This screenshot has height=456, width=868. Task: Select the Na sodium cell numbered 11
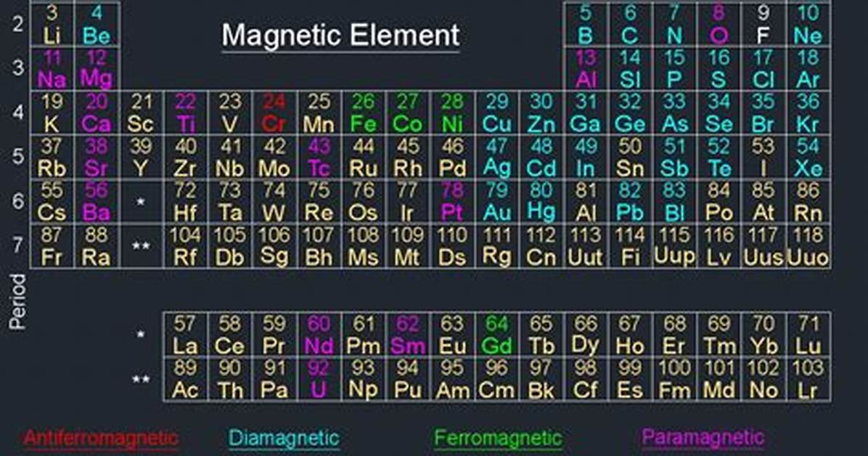point(52,69)
